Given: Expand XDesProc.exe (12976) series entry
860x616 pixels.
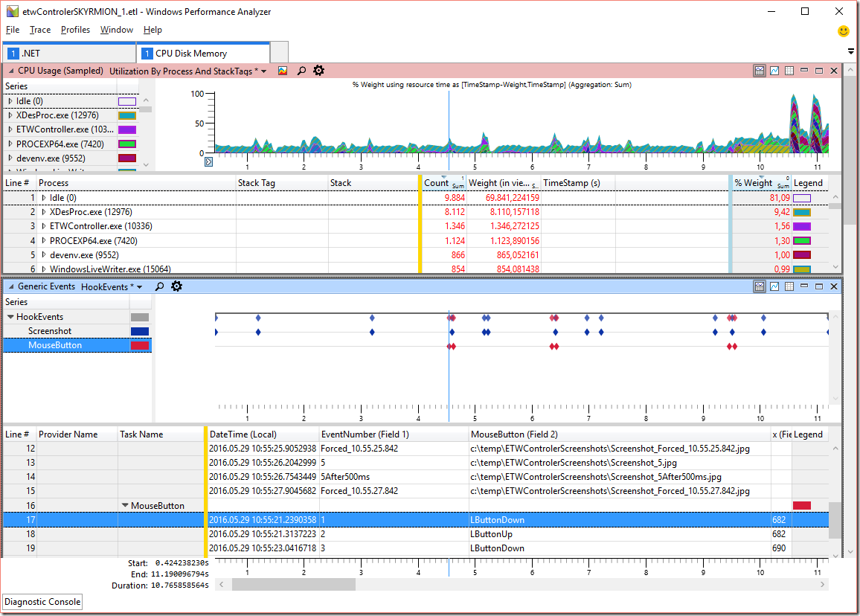Looking at the screenshot, I should 10,115.
